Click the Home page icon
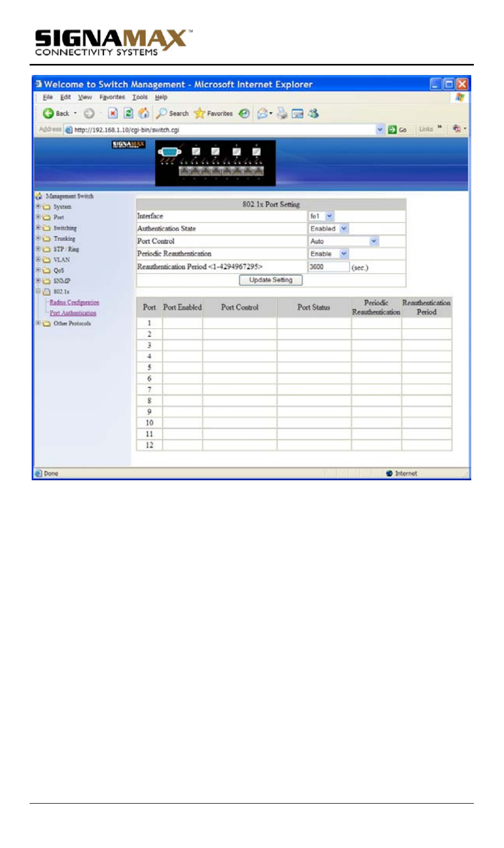Screen dimensions: 504x848 pyautogui.click(x=143, y=113)
